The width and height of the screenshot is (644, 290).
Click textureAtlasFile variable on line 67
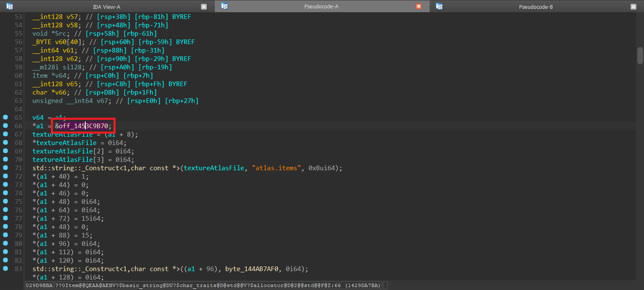(62, 134)
